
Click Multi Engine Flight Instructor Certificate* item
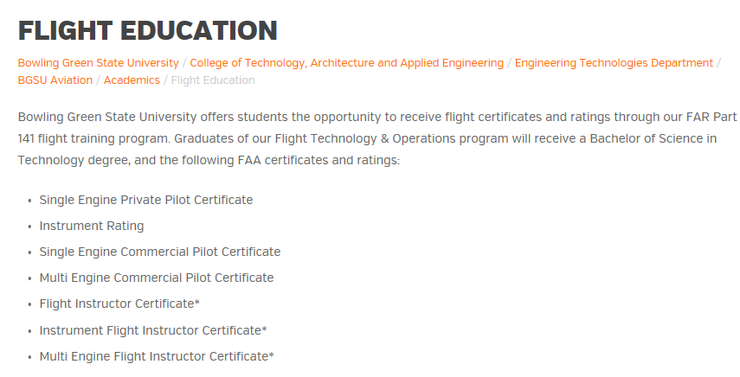pos(156,356)
